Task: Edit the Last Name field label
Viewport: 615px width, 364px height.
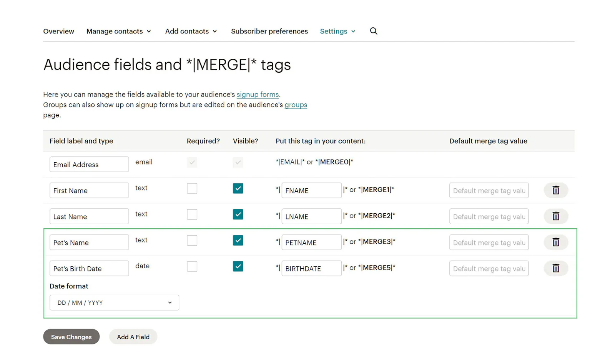Action: [89, 216]
